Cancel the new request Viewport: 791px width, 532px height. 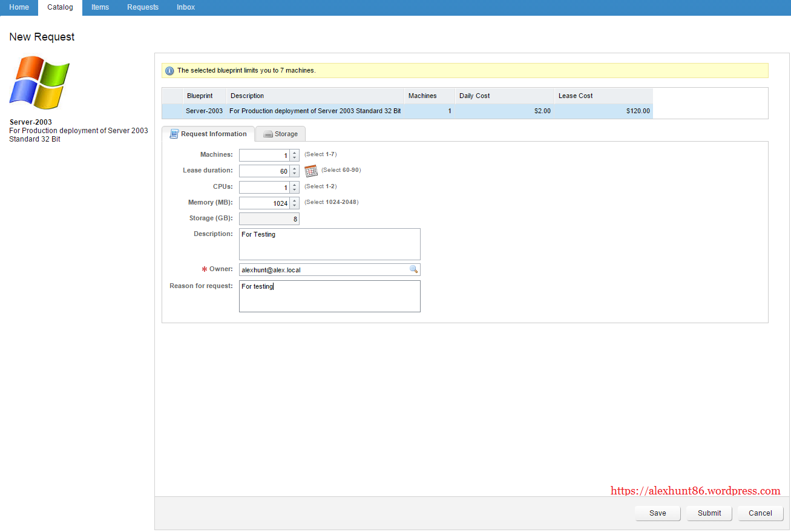pos(760,513)
